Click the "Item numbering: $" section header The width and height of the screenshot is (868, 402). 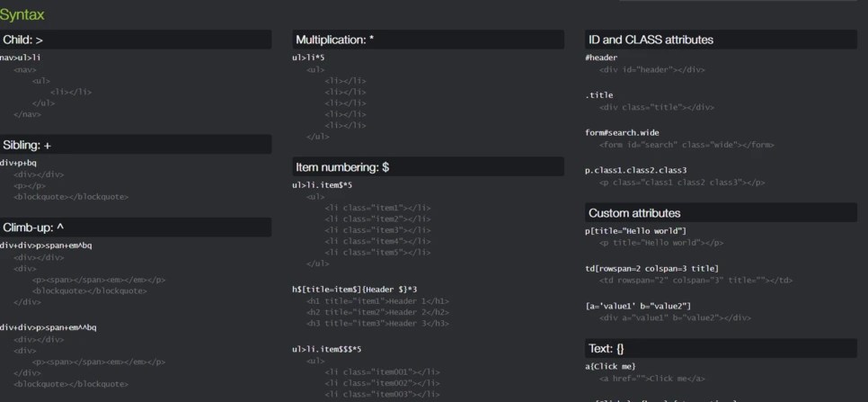[x=341, y=167]
